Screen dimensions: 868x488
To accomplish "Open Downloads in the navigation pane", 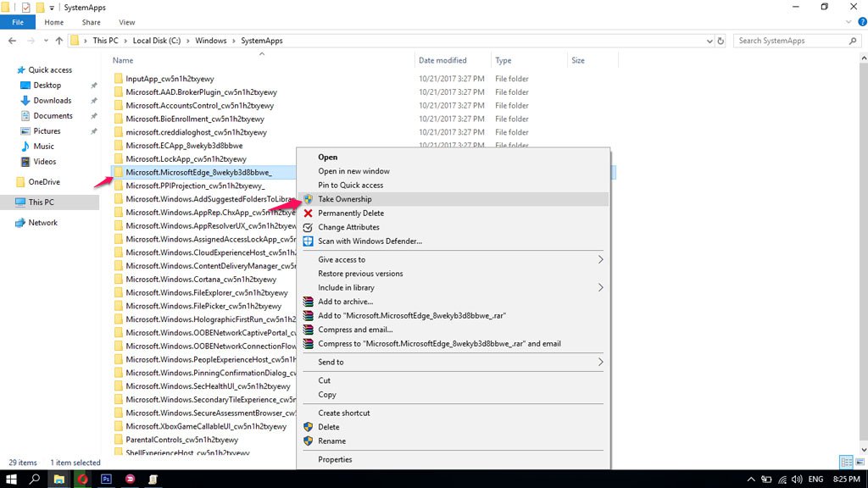I will click(x=52, y=100).
